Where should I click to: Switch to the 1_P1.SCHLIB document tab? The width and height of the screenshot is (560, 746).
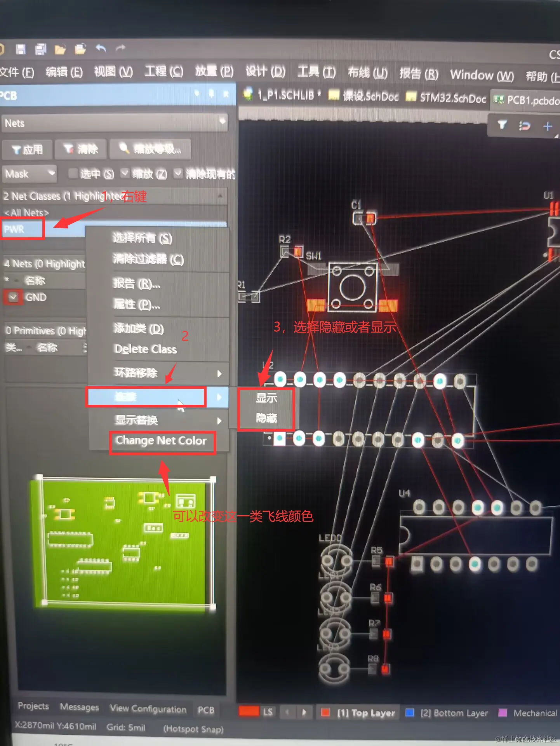[282, 95]
